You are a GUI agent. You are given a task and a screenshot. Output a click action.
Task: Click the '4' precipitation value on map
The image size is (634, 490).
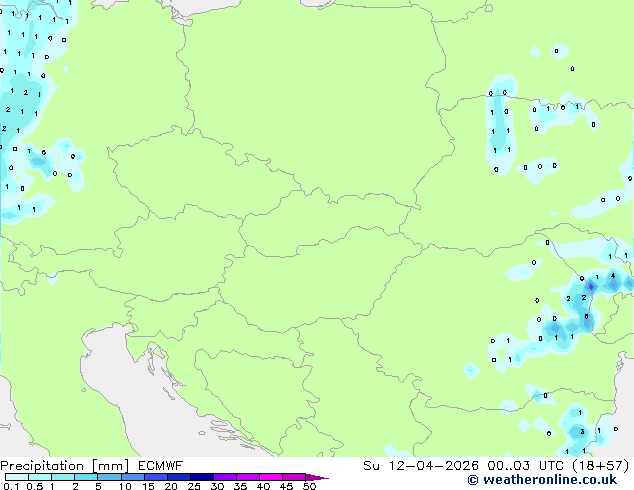[613, 276]
